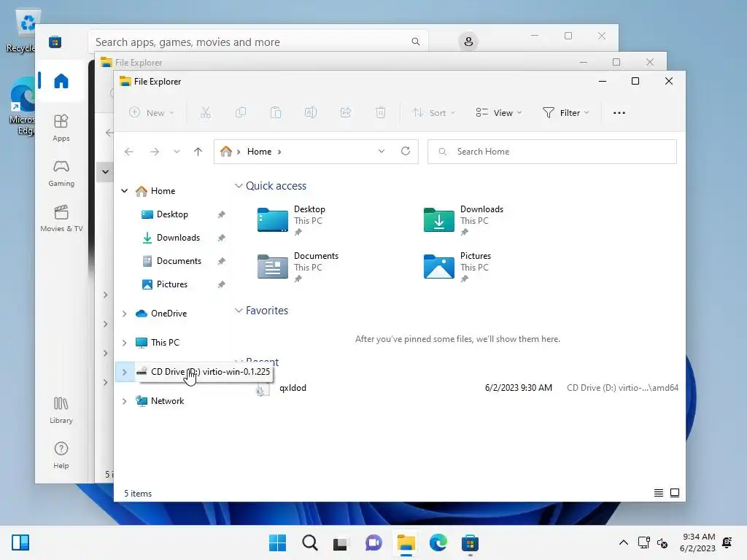Select Pictures in the navigation pane
This screenshot has height=560, width=747.
[171, 284]
